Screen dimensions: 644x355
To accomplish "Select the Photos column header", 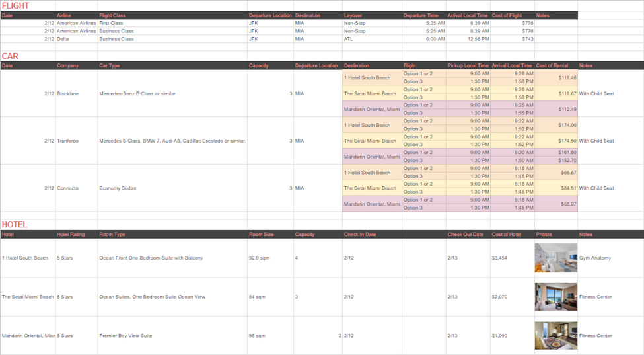I will pyautogui.click(x=556, y=234).
